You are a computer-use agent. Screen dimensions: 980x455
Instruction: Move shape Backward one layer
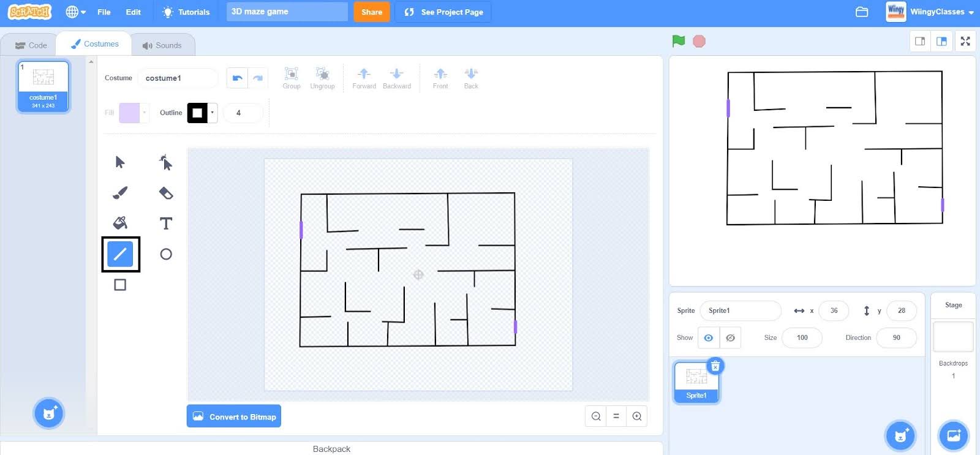pyautogui.click(x=397, y=78)
